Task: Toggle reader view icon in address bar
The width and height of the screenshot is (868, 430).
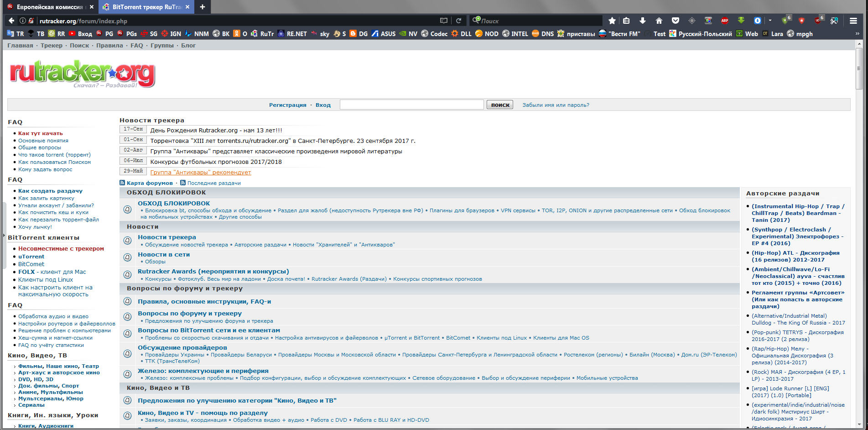Action: tap(444, 21)
